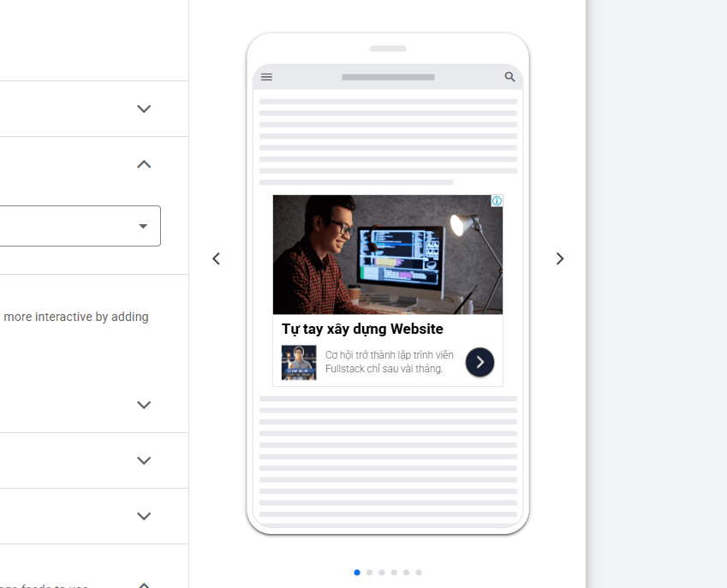This screenshot has width=727, height=588.
Task: Expand the third collapsed section in the left panel
Action: coord(143,460)
